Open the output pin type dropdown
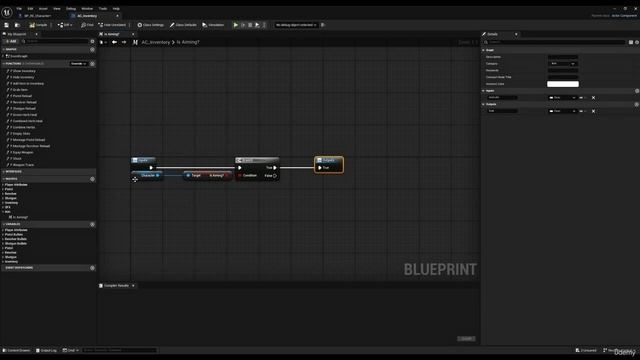Viewport: 640px width, 360px height. (x=562, y=111)
